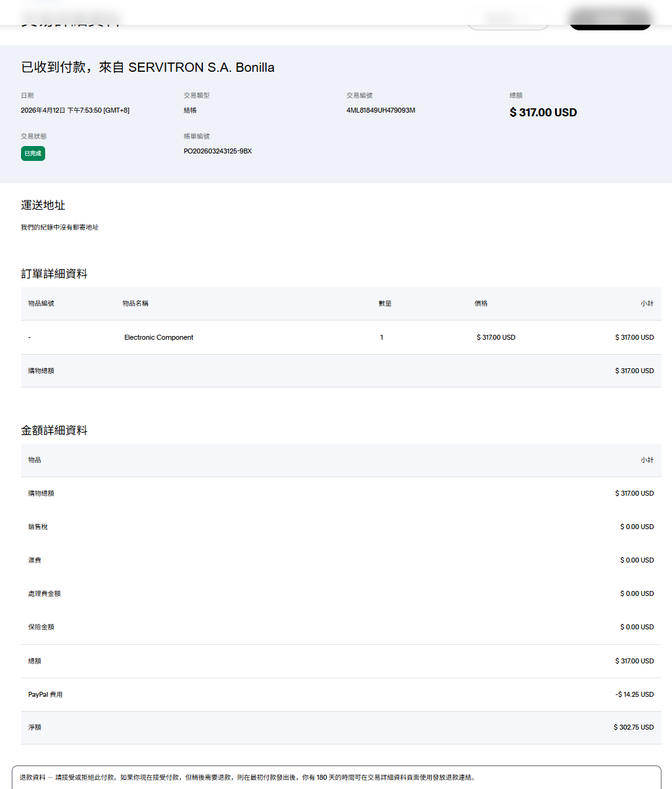Click the large bold $317.00 USD total

coord(543,113)
